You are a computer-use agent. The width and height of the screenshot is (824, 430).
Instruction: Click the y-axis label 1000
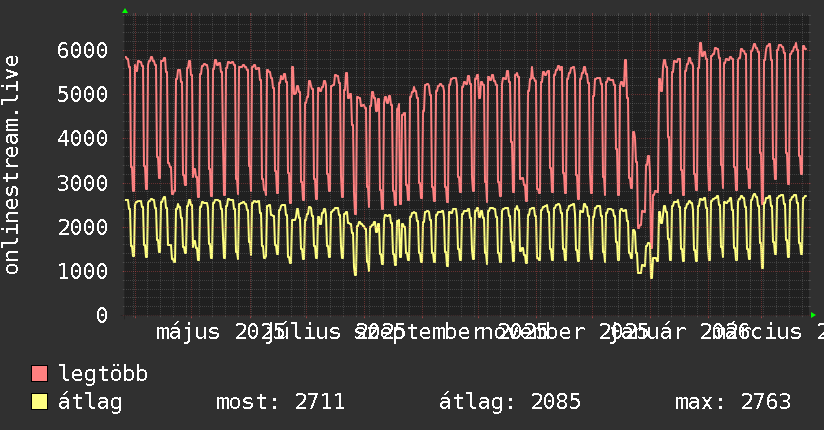tap(83, 272)
